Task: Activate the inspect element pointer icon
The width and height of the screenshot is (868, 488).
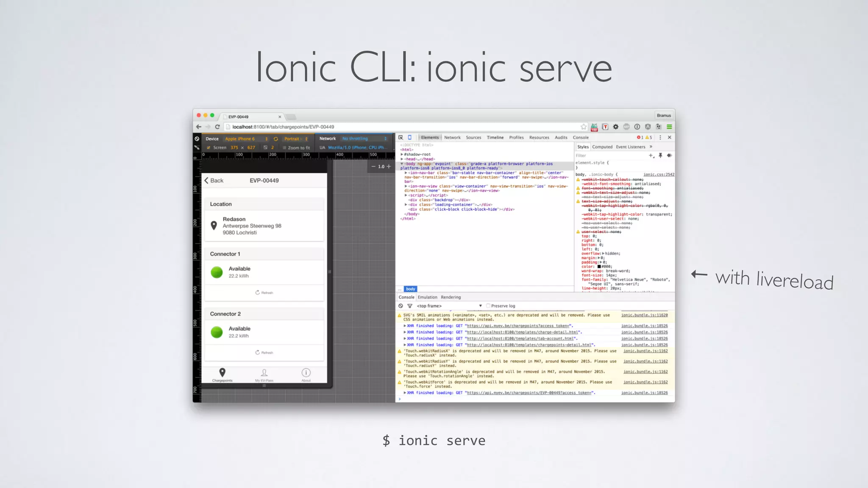Action: click(x=401, y=137)
